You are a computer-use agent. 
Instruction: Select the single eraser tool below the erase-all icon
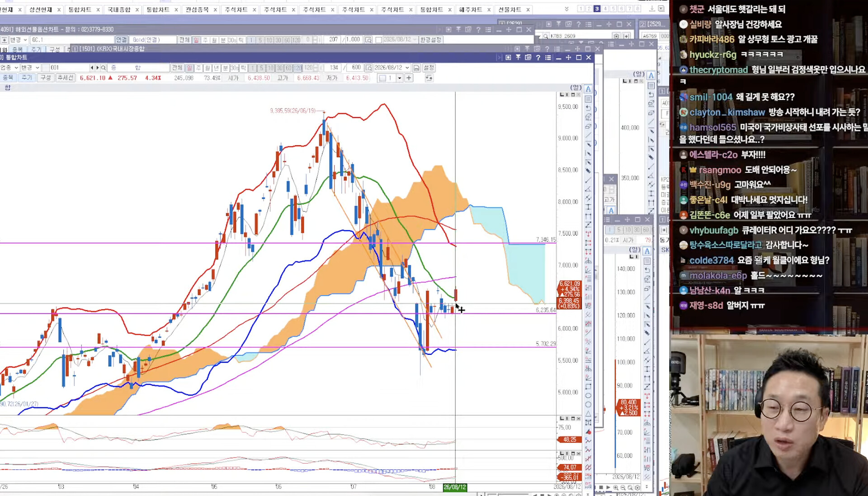click(588, 126)
